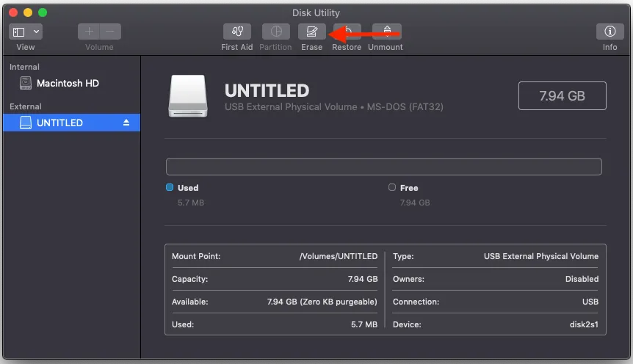Click the disk2s1 device value

tap(584, 324)
